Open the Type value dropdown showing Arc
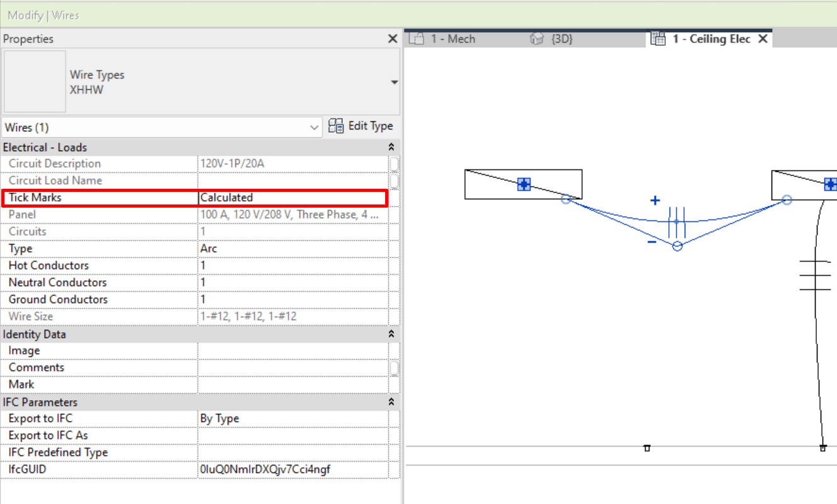The height and width of the screenshot is (504, 837). tap(293, 249)
